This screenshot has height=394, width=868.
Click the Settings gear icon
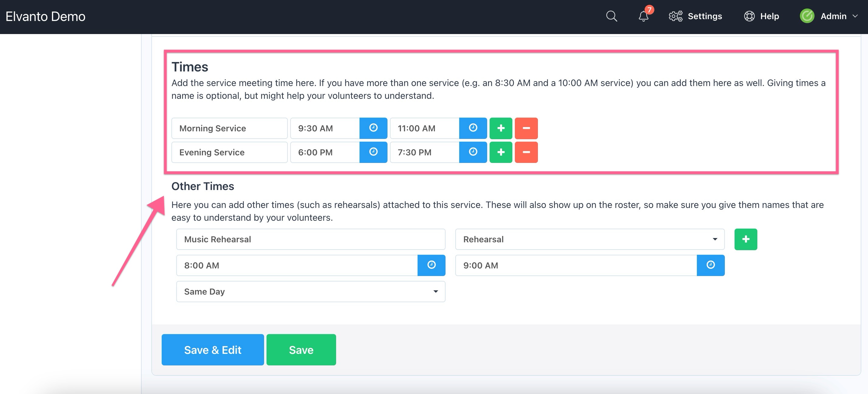(x=675, y=16)
